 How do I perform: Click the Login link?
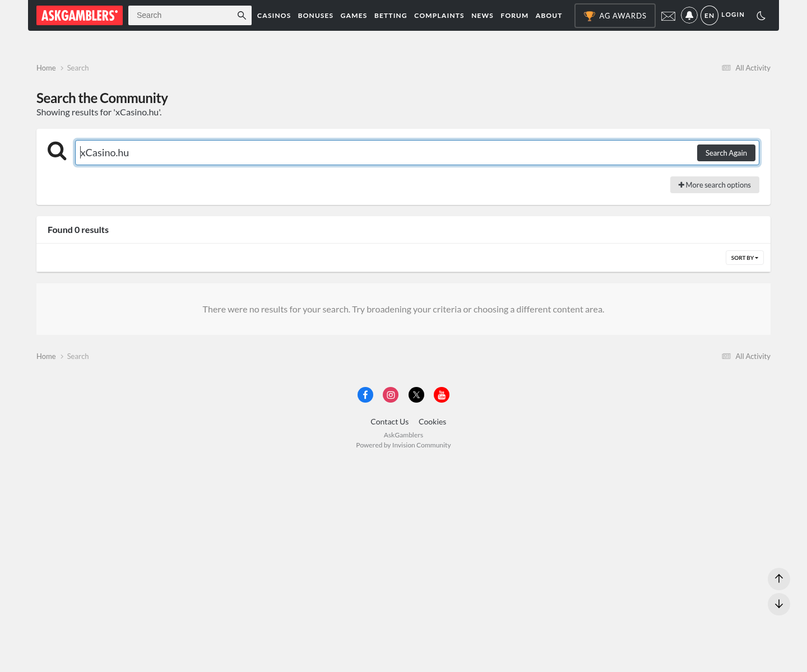(733, 15)
